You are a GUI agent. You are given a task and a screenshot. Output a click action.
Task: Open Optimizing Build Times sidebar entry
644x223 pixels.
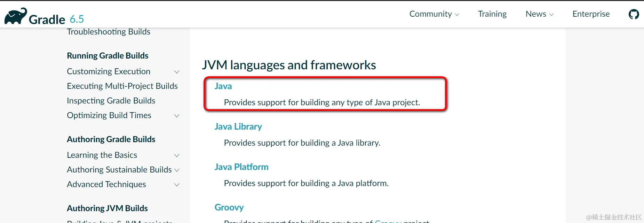[x=109, y=115]
